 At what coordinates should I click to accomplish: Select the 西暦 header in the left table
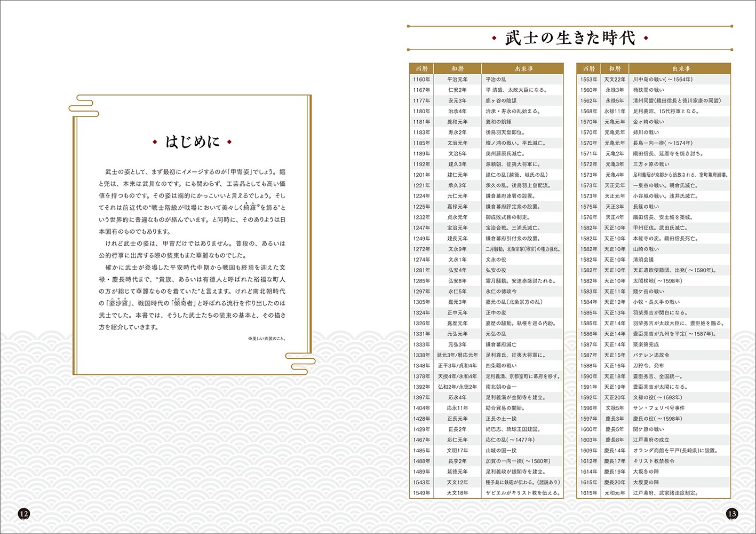click(x=421, y=69)
